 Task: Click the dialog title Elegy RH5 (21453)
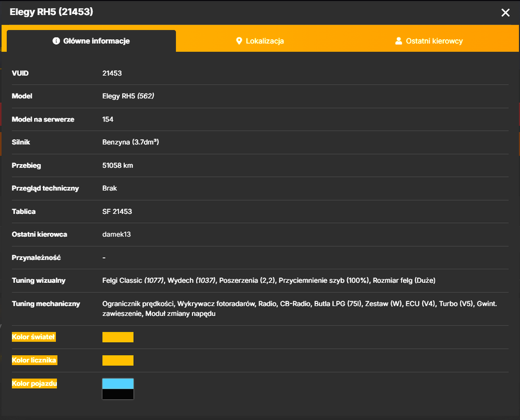pos(51,12)
